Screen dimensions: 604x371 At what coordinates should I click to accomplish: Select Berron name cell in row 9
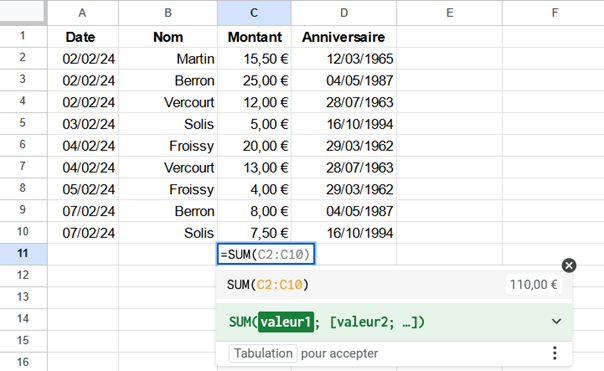pyautogui.click(x=168, y=211)
